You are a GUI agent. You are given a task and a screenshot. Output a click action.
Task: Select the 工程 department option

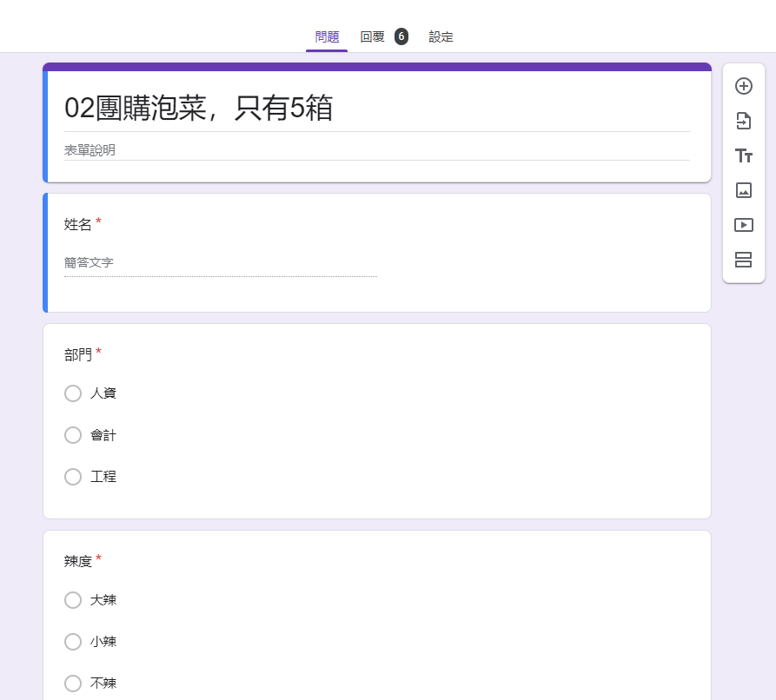(73, 477)
